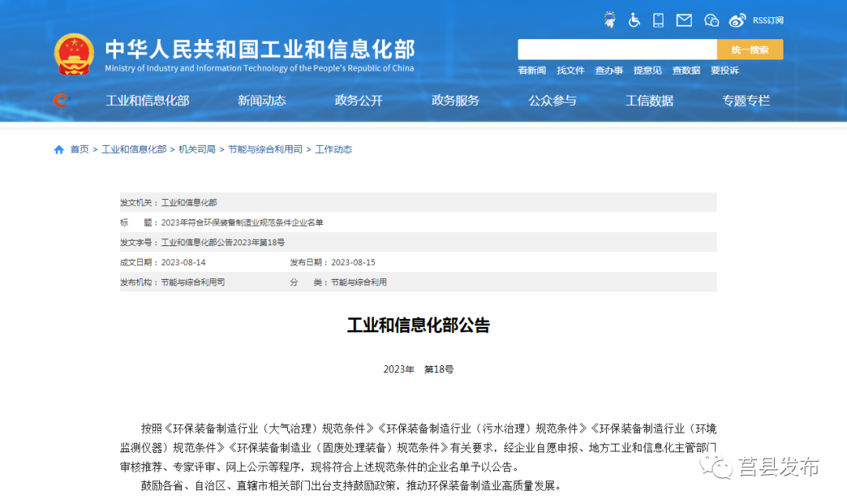Open the 新闻动态 navigation menu
847x504 pixels.
tap(261, 100)
